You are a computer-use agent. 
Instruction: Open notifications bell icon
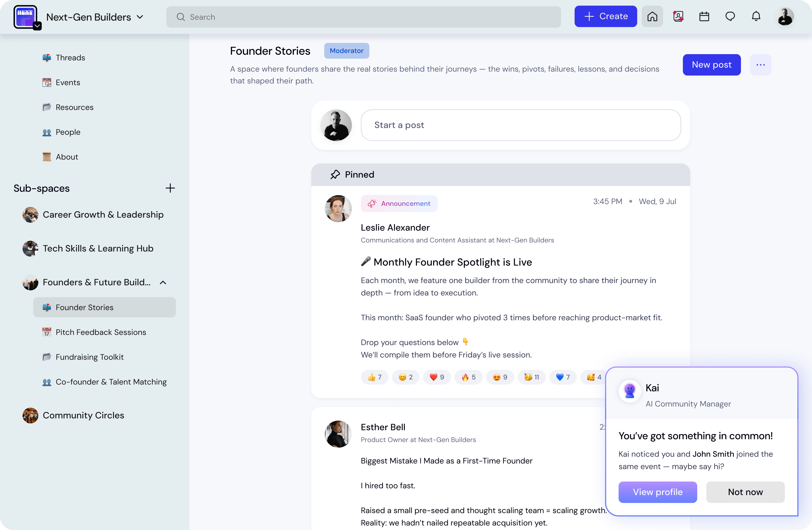point(756,16)
